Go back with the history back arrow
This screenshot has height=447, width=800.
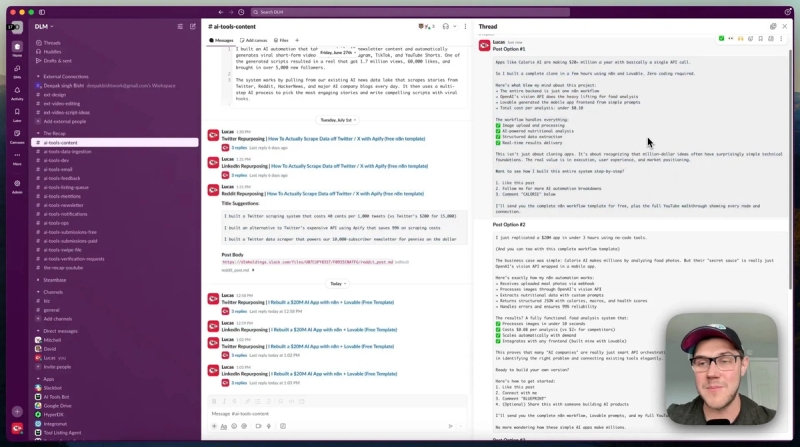(220, 12)
